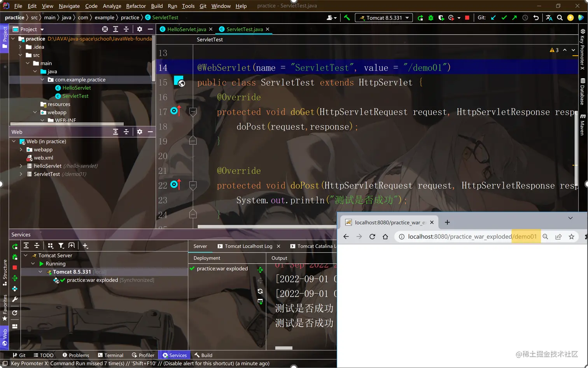
Task: Click the gutter web icon on line 15
Action: coord(179,81)
